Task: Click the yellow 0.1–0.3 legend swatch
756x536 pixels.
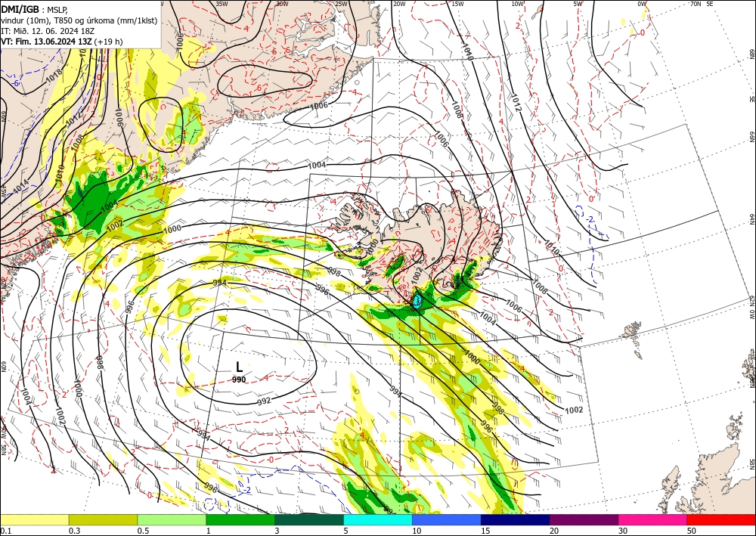Action: pyautogui.click(x=34, y=519)
